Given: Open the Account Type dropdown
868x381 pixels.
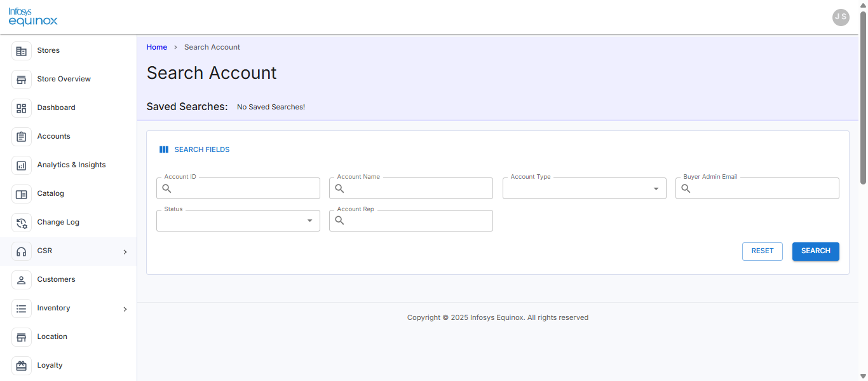Looking at the screenshot, I should [584, 188].
